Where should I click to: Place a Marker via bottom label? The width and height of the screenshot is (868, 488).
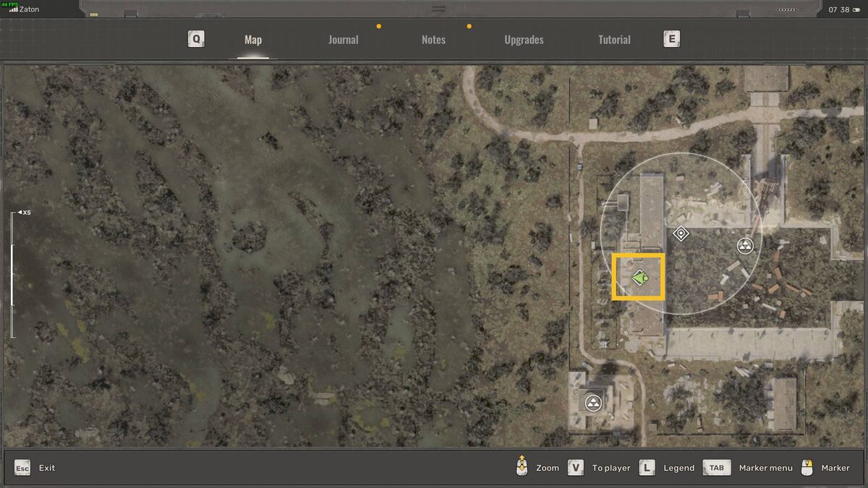(x=835, y=468)
